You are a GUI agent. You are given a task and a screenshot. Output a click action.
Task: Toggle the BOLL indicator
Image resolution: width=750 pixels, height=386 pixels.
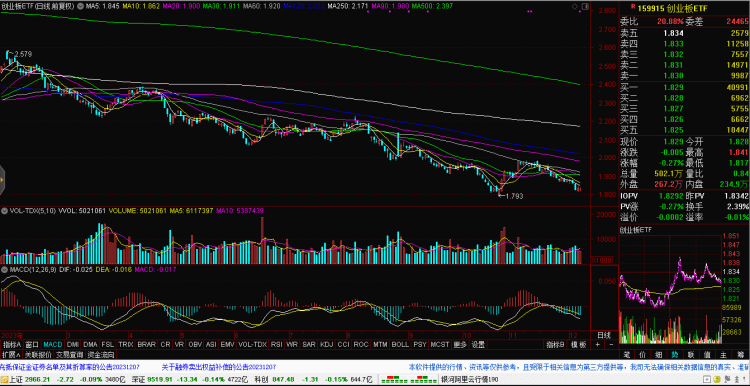(400, 344)
